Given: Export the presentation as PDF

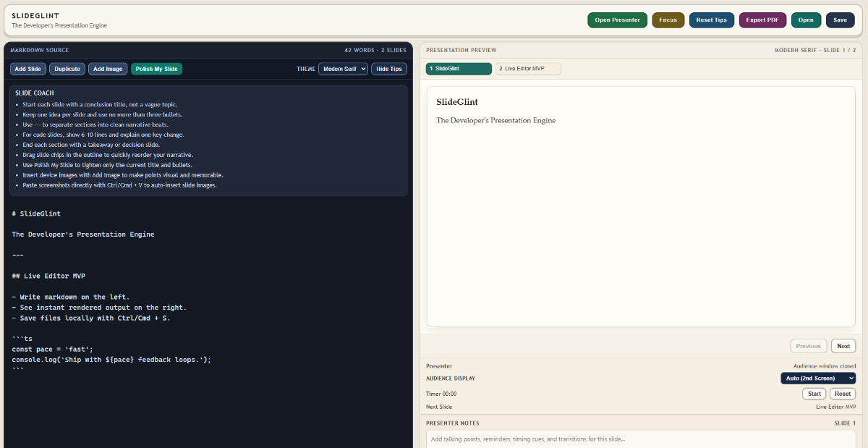Looking at the screenshot, I should pos(762,20).
